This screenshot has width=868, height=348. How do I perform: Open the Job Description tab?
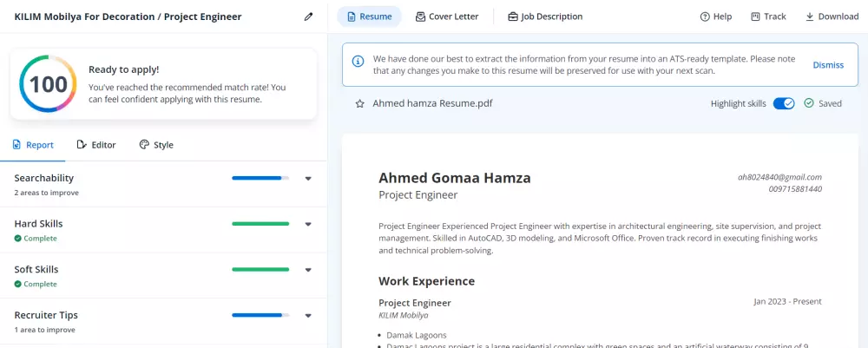545,16
